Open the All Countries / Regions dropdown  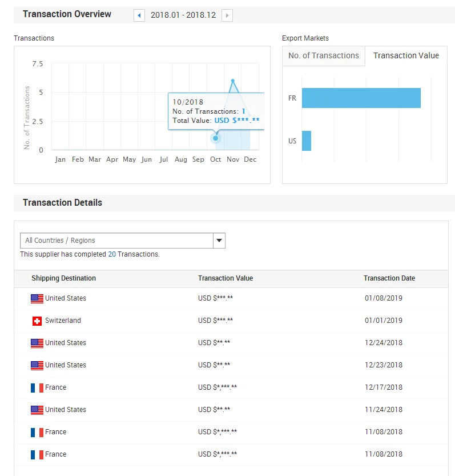click(x=116, y=241)
